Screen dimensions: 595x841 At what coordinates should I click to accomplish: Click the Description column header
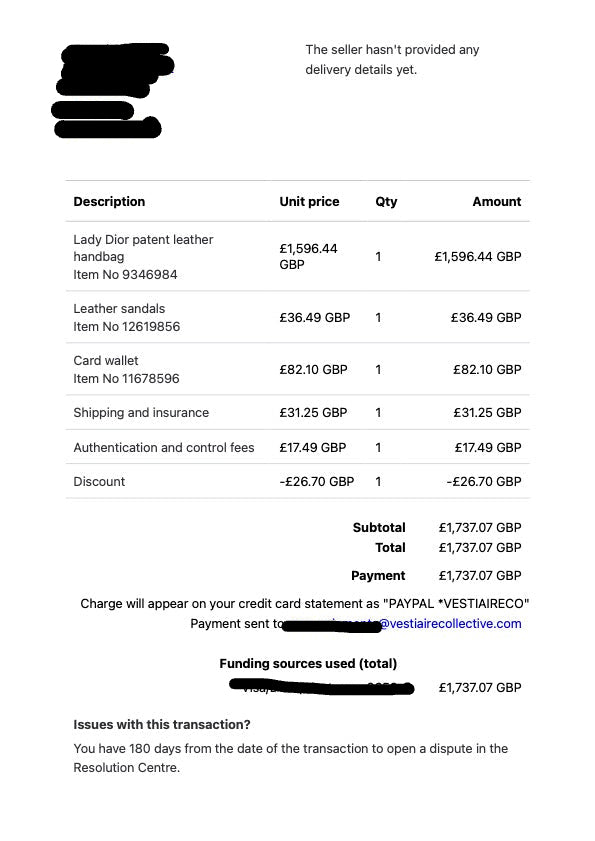109,202
